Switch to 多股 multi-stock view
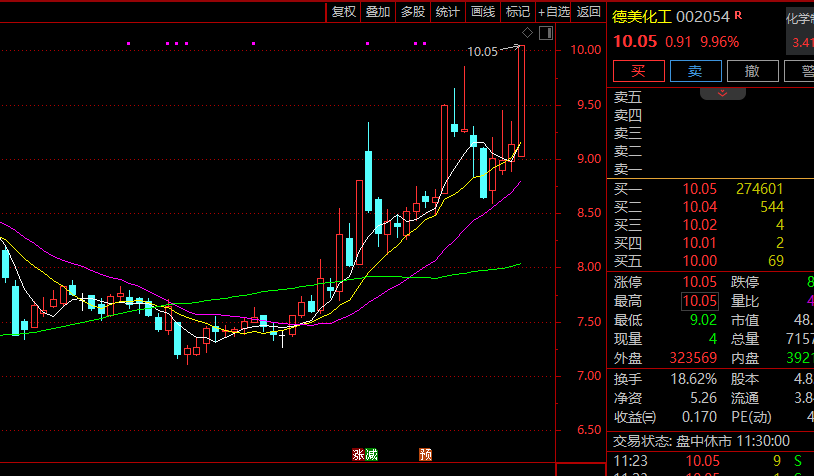 413,12
